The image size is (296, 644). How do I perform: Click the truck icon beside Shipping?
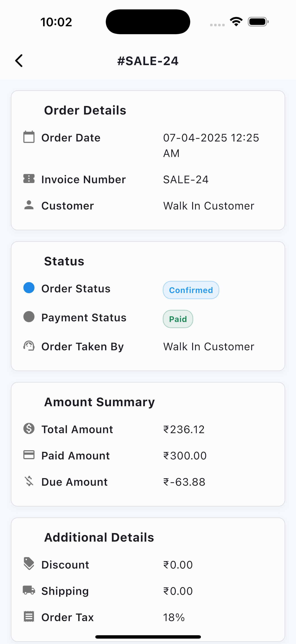[29, 590]
